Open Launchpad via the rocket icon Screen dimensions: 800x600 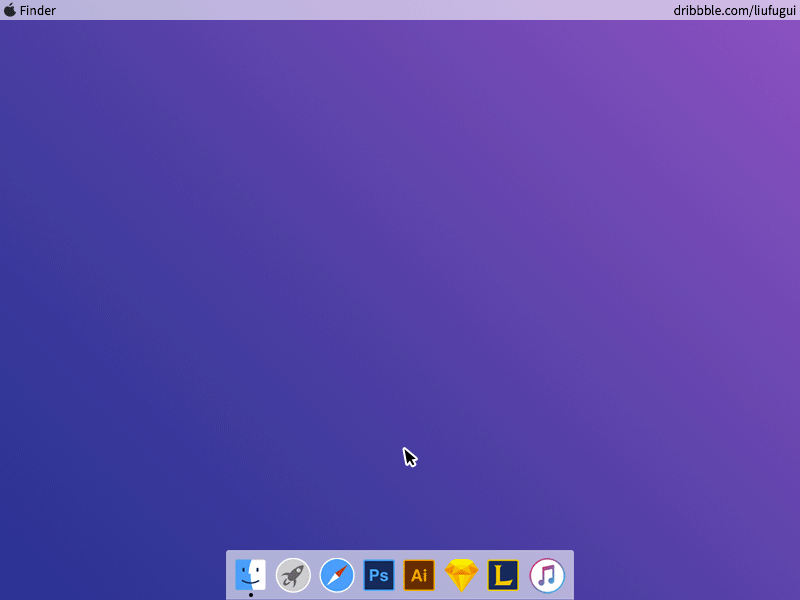(293, 575)
